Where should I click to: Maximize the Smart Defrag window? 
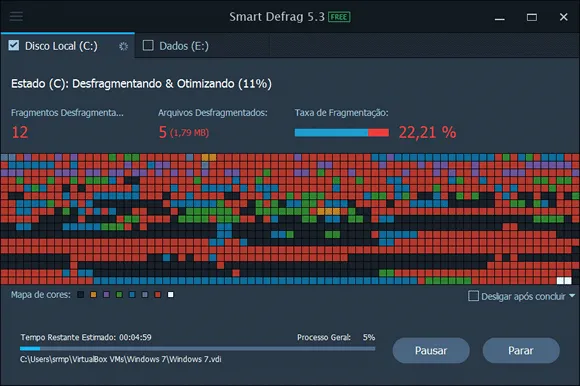coord(532,17)
